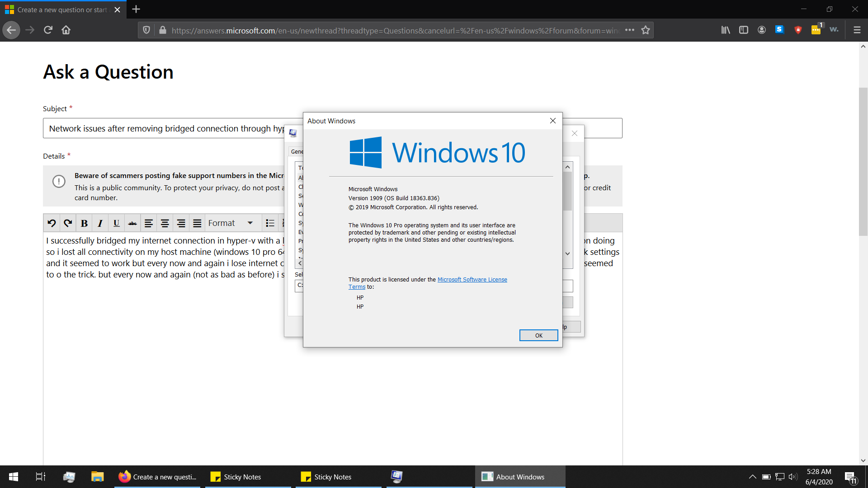
Task: Click the yellow extension with badge 1
Action: pyautogui.click(x=816, y=29)
